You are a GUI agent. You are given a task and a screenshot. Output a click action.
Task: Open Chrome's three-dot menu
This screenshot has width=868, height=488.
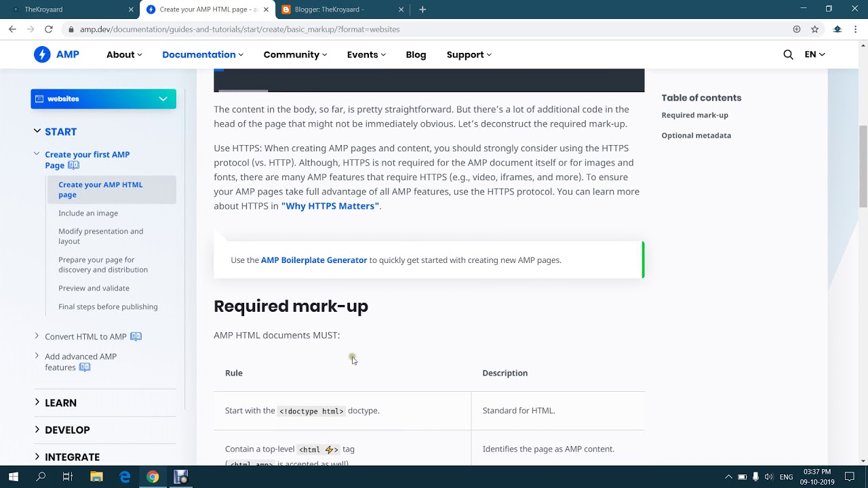tap(856, 29)
